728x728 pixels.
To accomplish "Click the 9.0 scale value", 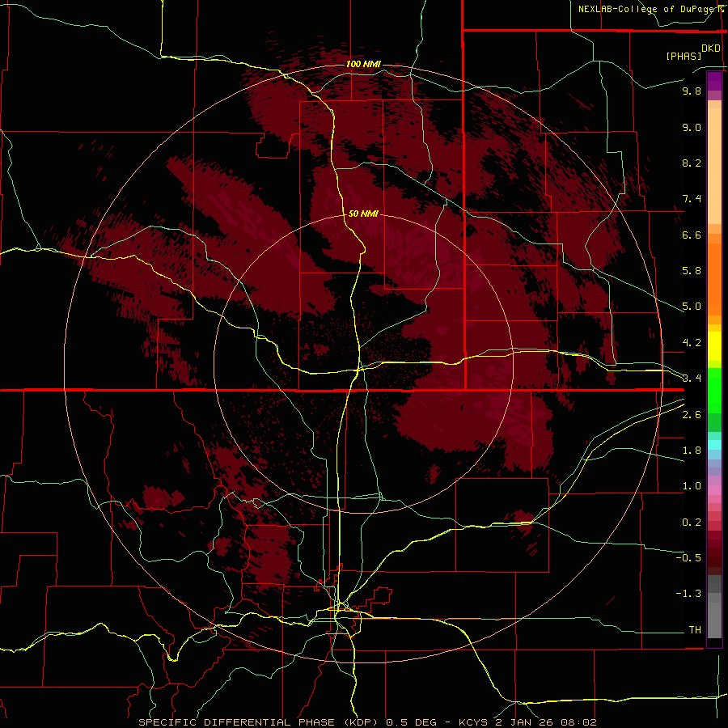I will [x=692, y=127].
